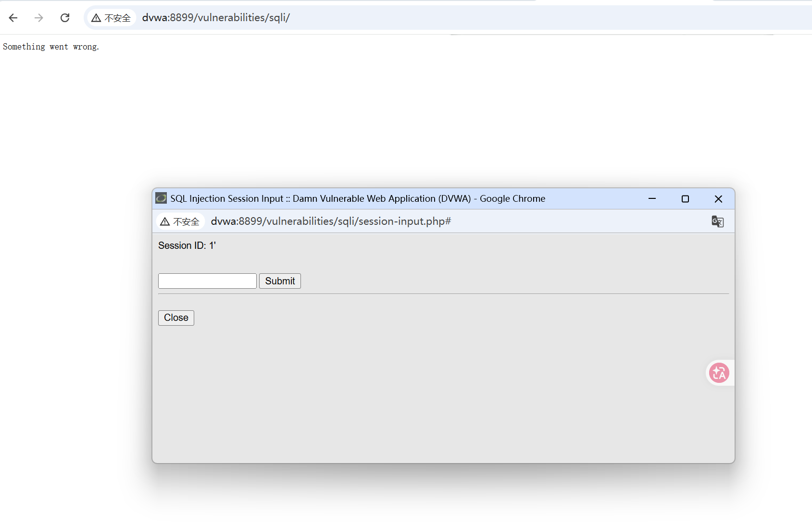Click the 'Session ID: 1'' label text

[x=187, y=245]
